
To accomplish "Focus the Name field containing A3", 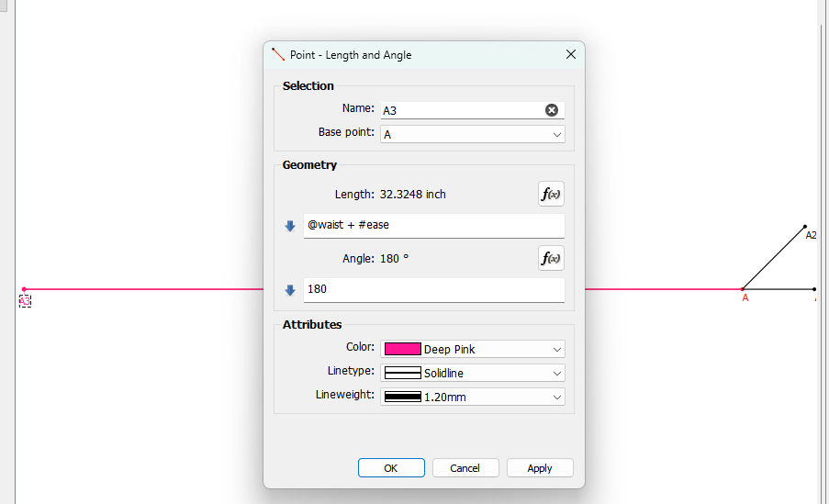I will click(459, 110).
